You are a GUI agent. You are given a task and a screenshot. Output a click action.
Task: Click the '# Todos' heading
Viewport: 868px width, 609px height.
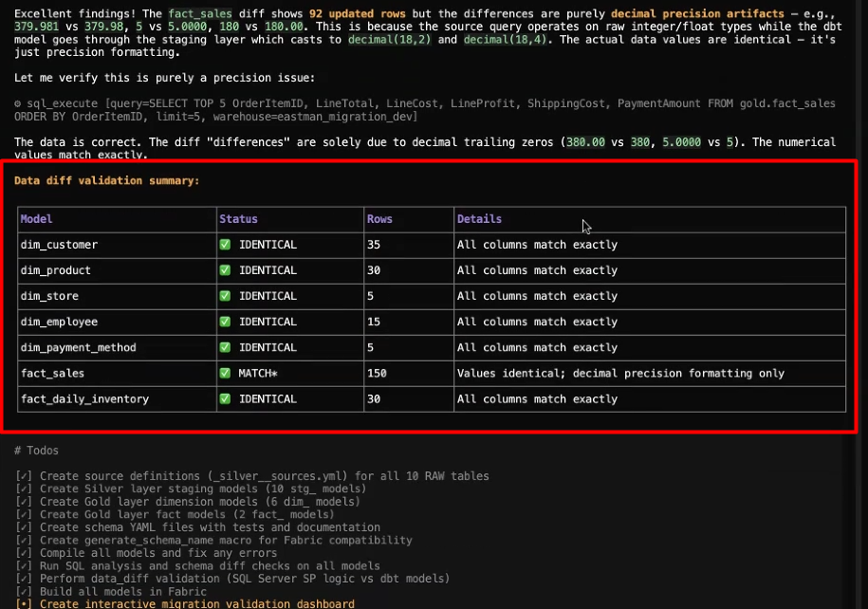37,450
